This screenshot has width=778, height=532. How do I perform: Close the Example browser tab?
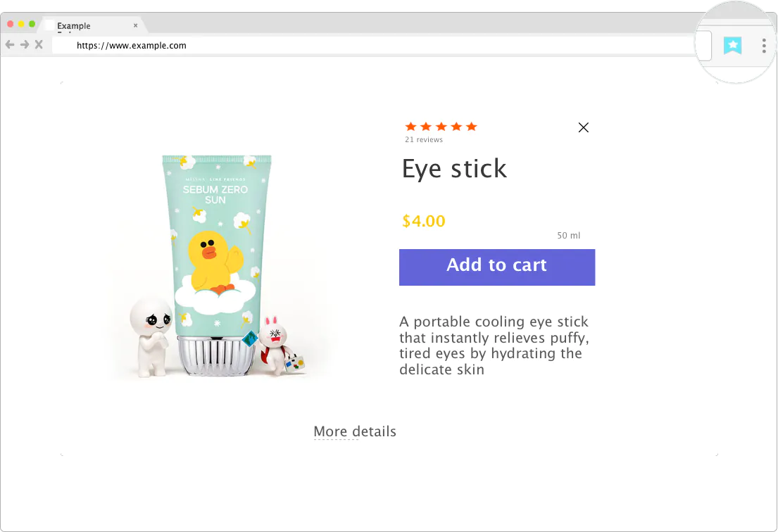(x=135, y=25)
